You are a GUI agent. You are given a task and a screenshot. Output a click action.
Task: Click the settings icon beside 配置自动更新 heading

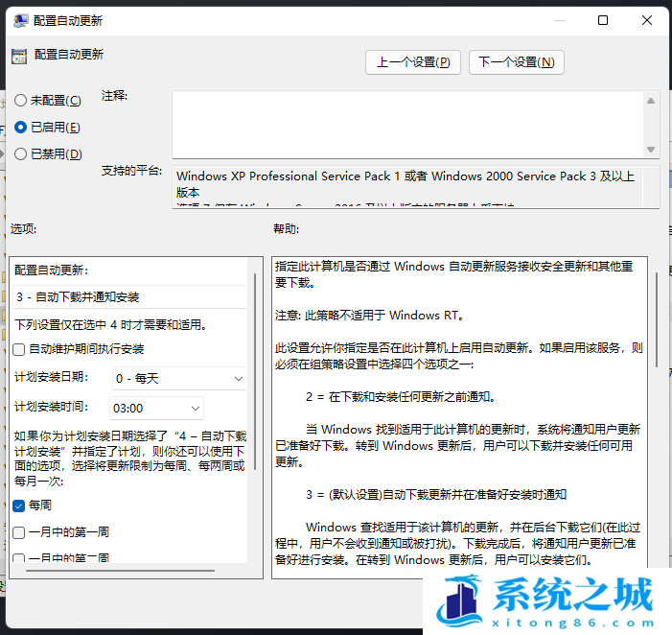tap(18, 56)
